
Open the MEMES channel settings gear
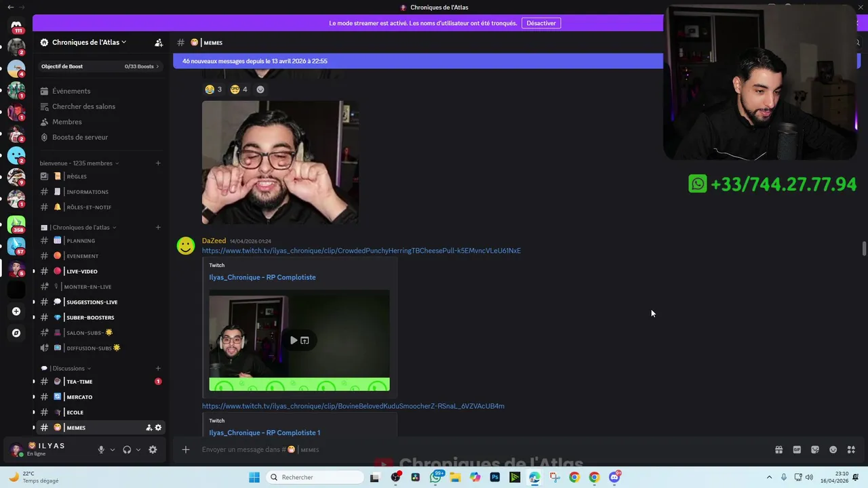159,428
